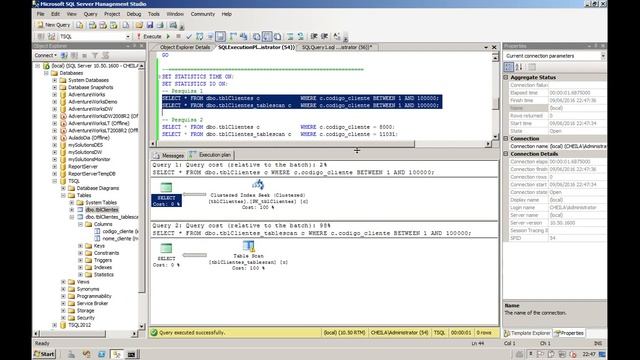Screen dimensions: 640x360
Task: Click the Object Explorer Stop icon
Action: 84,55
